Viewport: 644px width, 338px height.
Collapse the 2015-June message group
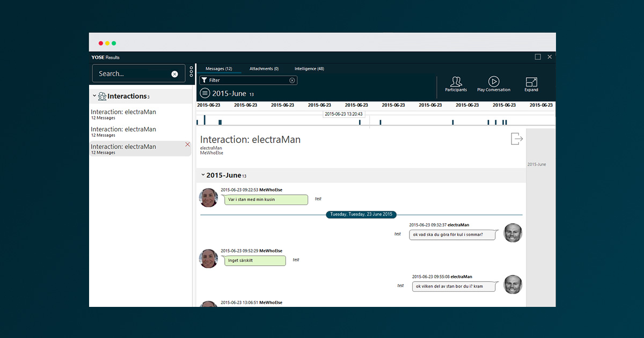pos(203,175)
